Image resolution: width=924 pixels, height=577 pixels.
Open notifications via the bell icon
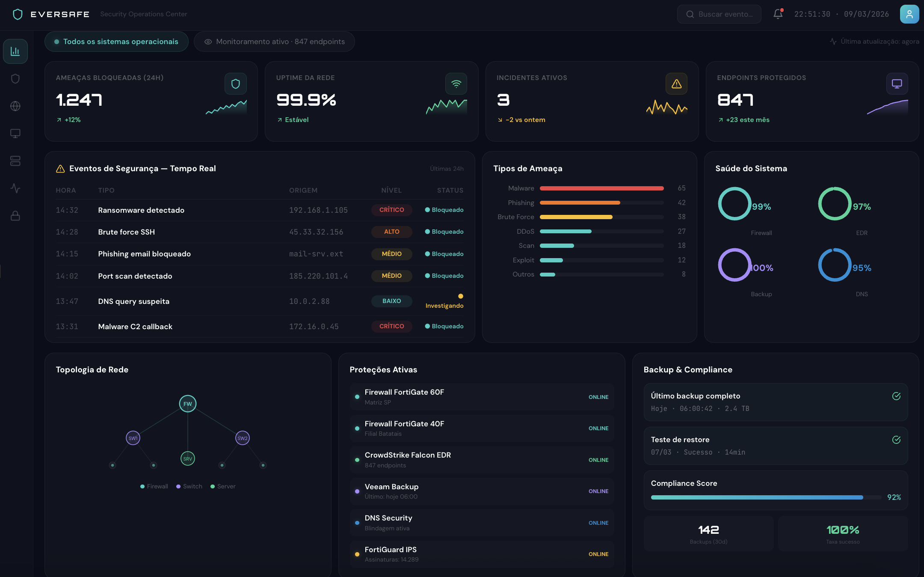(x=778, y=14)
